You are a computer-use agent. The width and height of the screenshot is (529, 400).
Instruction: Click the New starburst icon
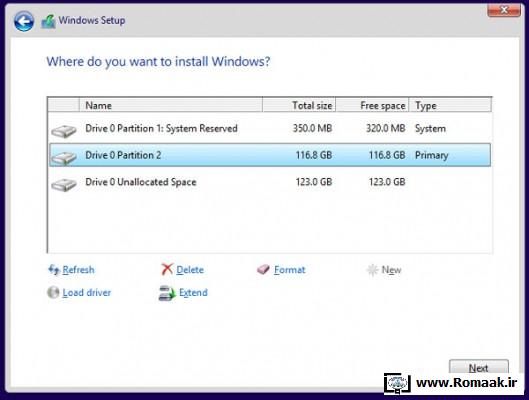[x=372, y=270]
